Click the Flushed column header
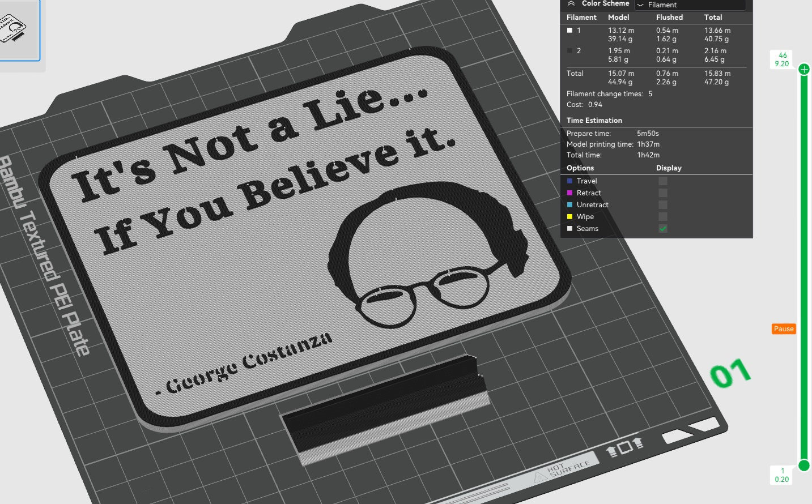The image size is (812, 504). click(669, 18)
